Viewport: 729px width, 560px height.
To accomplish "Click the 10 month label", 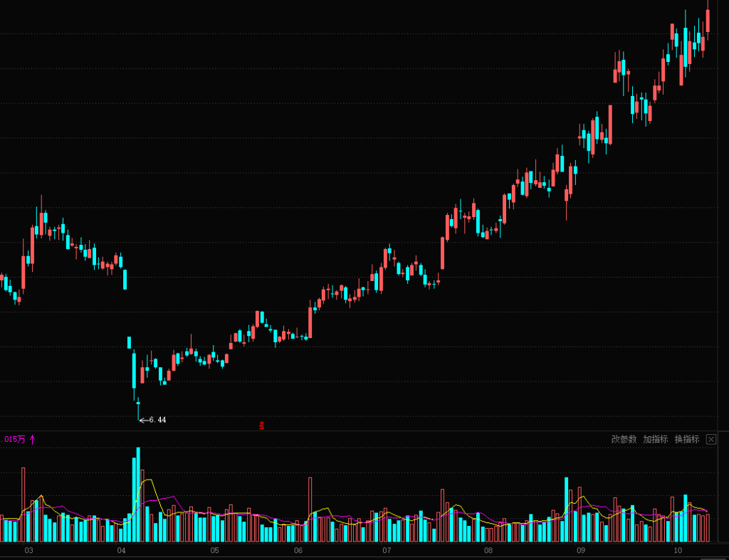I will click(x=678, y=551).
